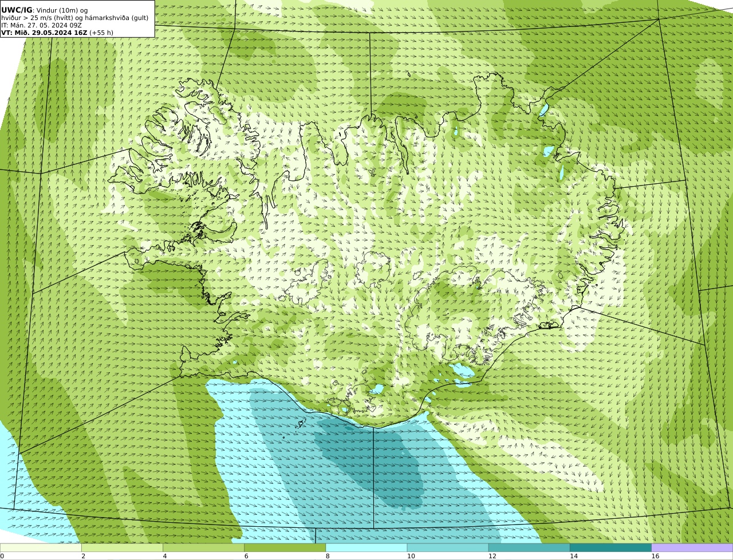Viewport: 733px width, 560px height.
Task: Choose the lavender legend swatch above 16 m/s
Action: 692,547
